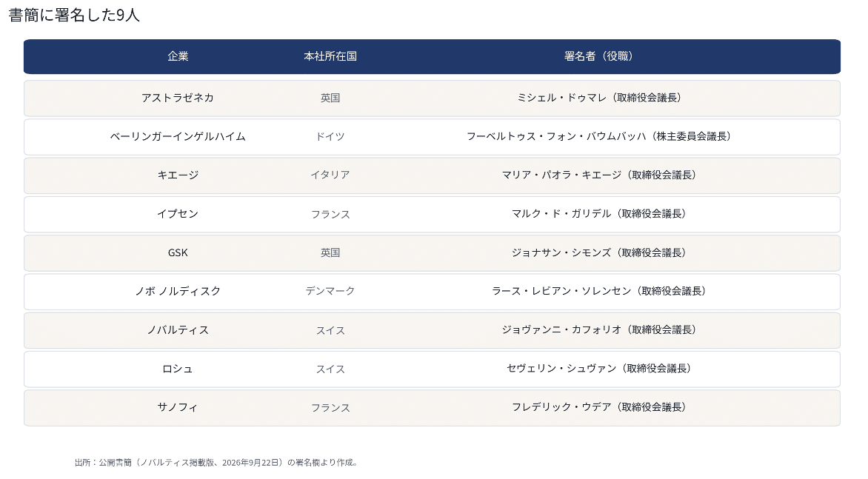Click the 企業 column header

pos(178,56)
